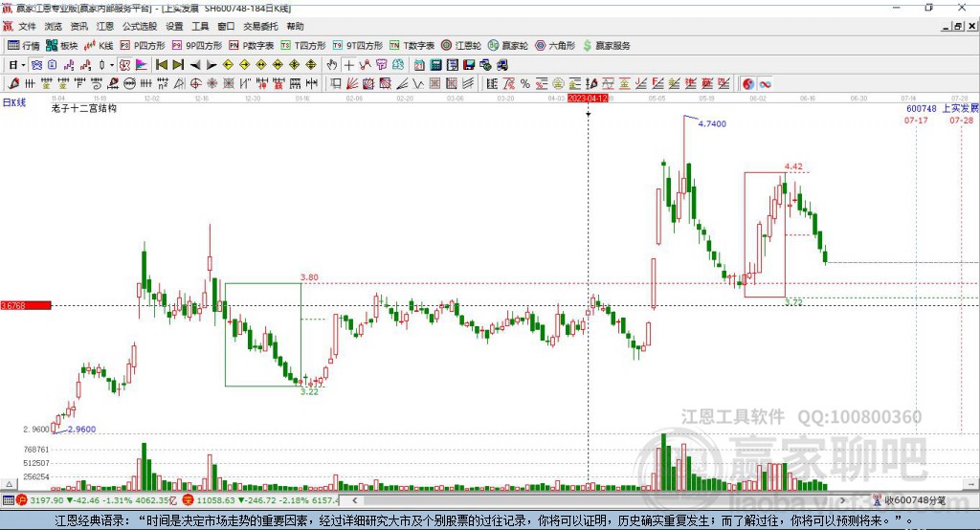Image resolution: width=980 pixels, height=530 pixels.
Task: Click the 板块 toolbar button
Action: [x=62, y=46]
